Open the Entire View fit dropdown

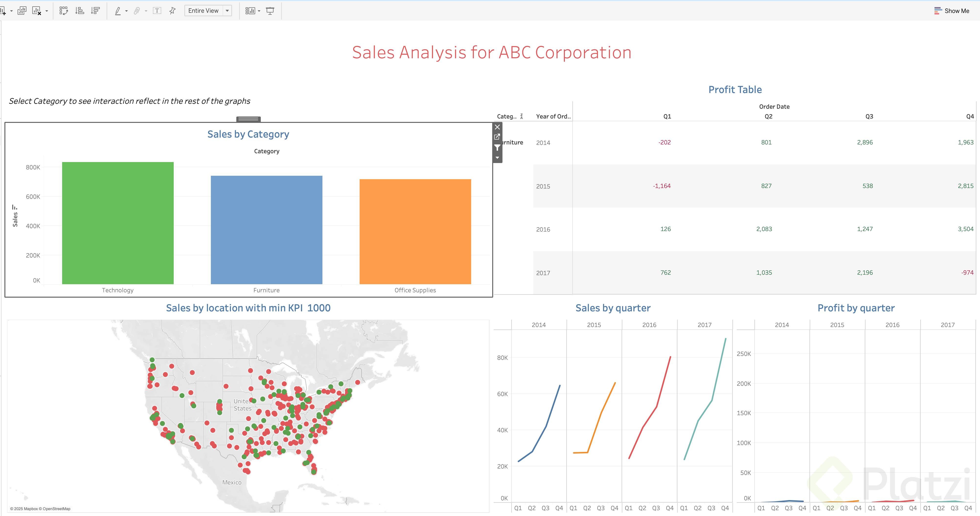click(227, 11)
